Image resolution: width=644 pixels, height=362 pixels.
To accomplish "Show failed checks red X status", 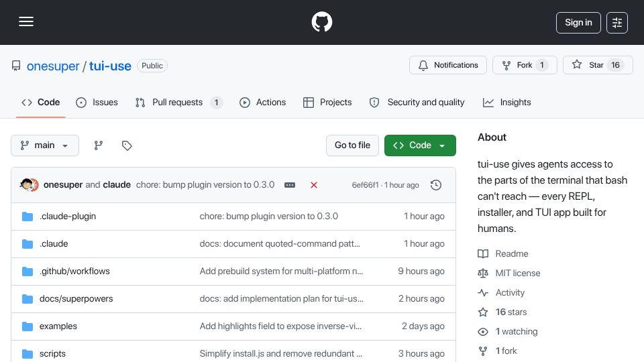I will (314, 185).
